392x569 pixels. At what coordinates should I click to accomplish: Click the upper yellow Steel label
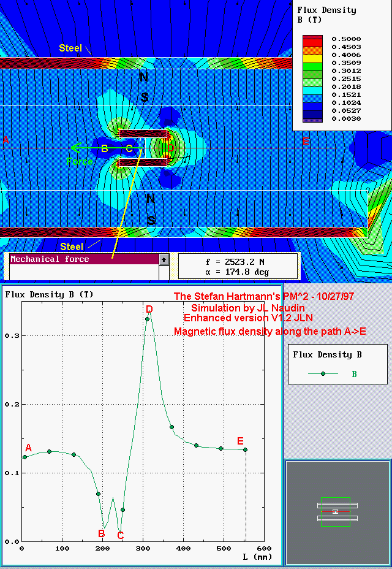click(x=70, y=48)
